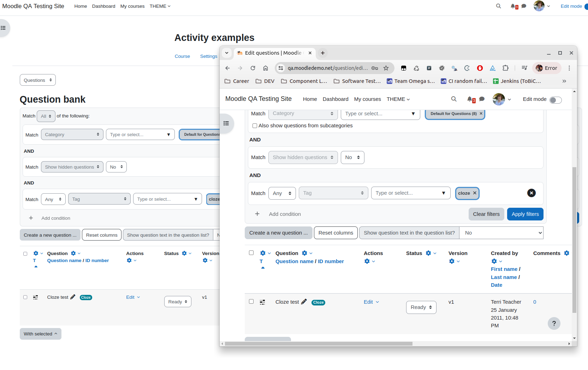Click Home in the background window navbar
Image resolution: width=588 pixels, height=370 pixels.
[x=81, y=6]
